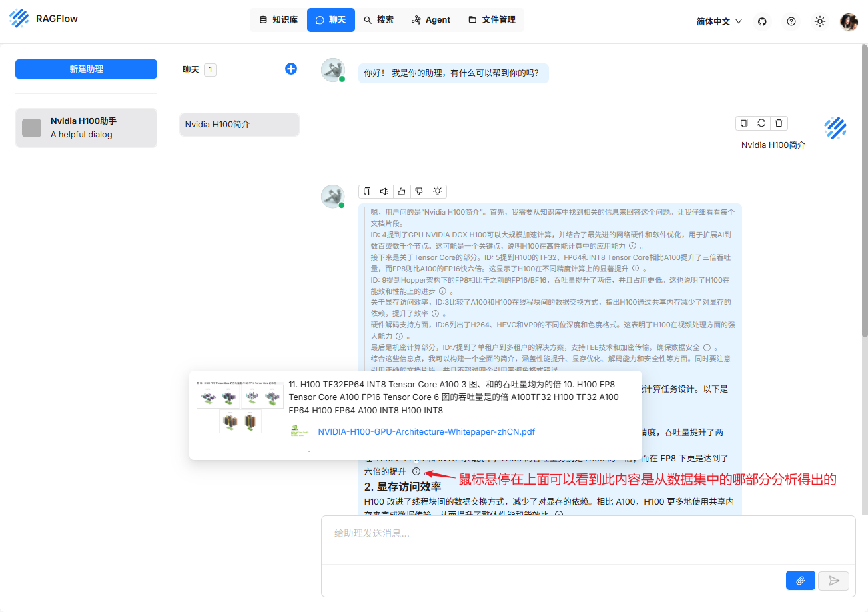Click citation icon after 确保数据安全
The image size is (868, 612).
707,347
